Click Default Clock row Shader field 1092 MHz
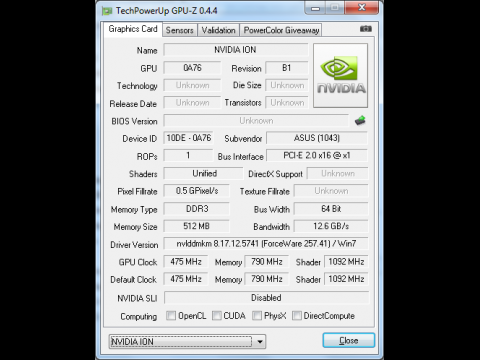This screenshot has height=360, width=480. point(346,279)
